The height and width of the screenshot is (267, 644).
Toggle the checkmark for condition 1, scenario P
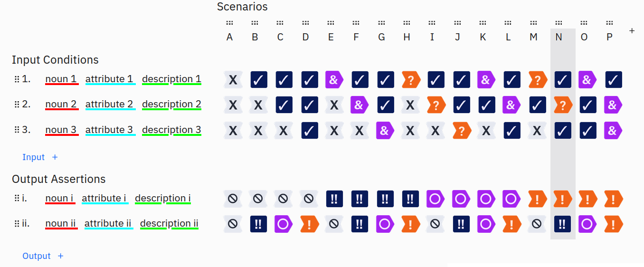613,80
